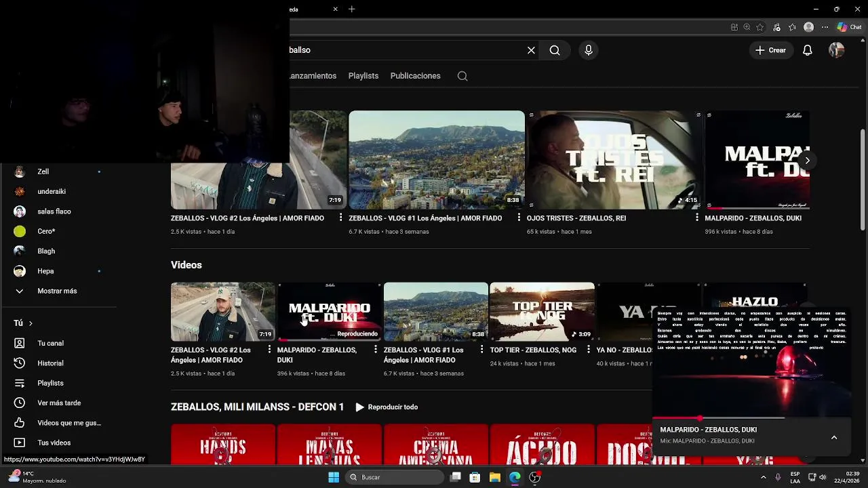Screen dimensions: 868x488
Task: Open Copilot Chat in Edge
Action: 849,27
